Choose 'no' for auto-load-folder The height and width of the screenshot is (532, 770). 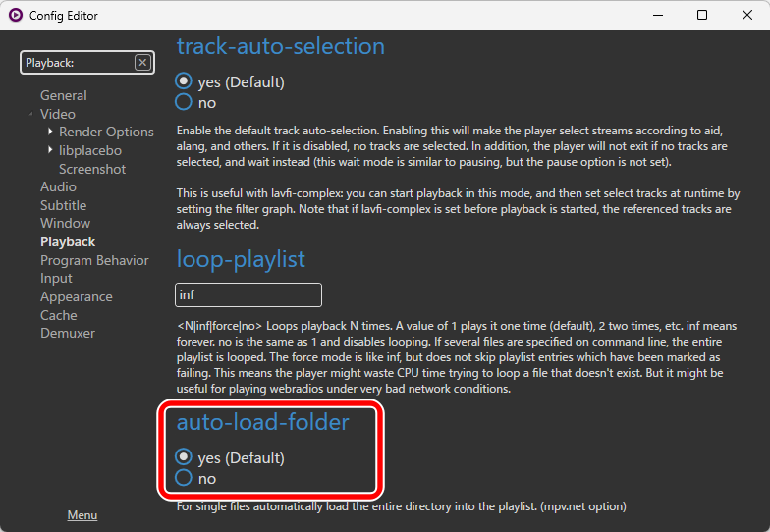[184, 478]
